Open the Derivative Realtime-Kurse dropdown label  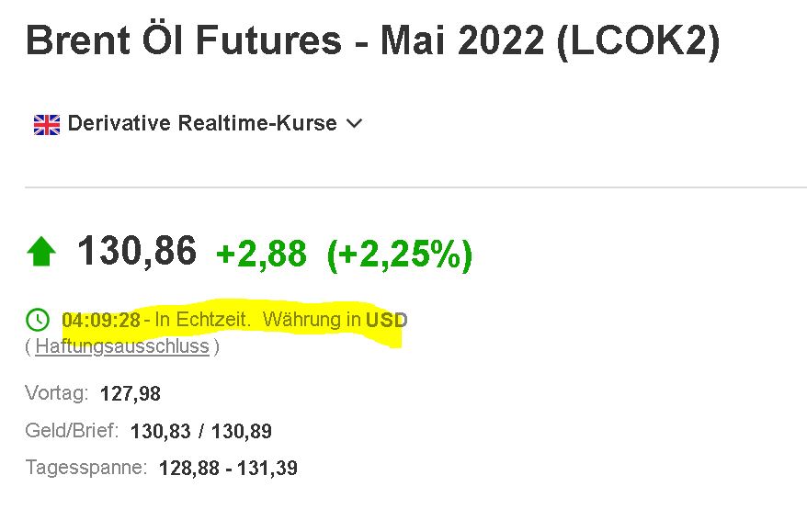(x=202, y=123)
